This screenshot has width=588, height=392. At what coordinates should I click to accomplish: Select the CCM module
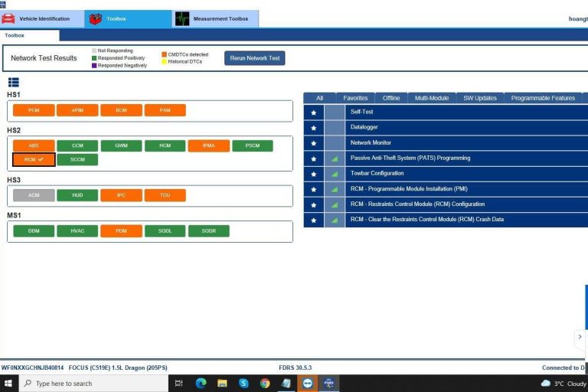tap(77, 145)
